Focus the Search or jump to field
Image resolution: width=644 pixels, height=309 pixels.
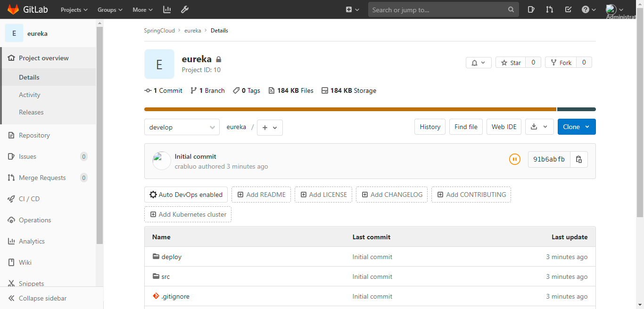443,9
